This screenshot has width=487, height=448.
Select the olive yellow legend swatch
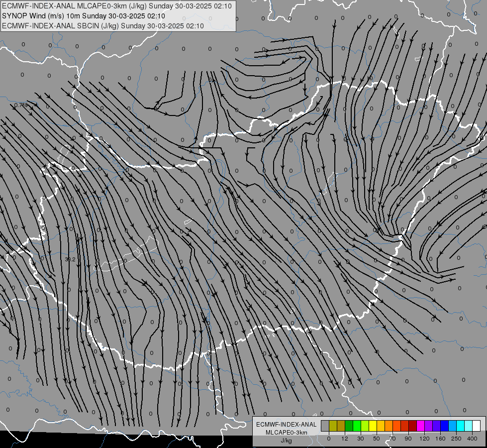(333, 426)
